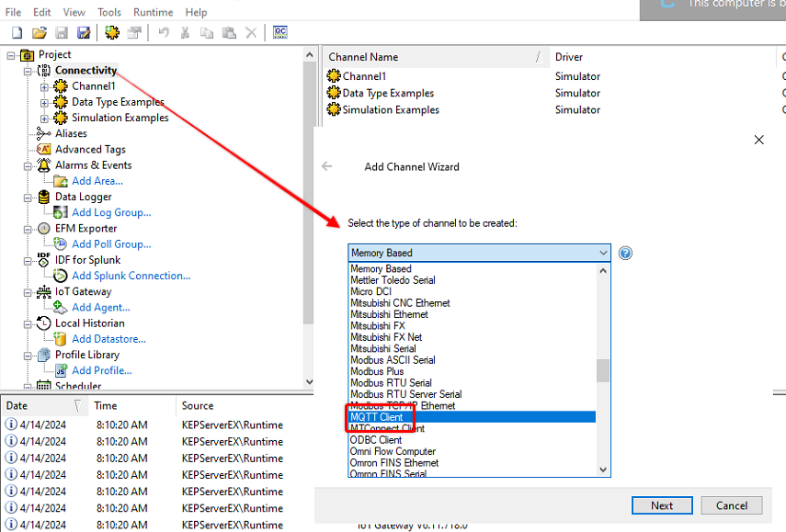Click the Alarms & Events bell icon
786x532 pixels.
click(44, 165)
